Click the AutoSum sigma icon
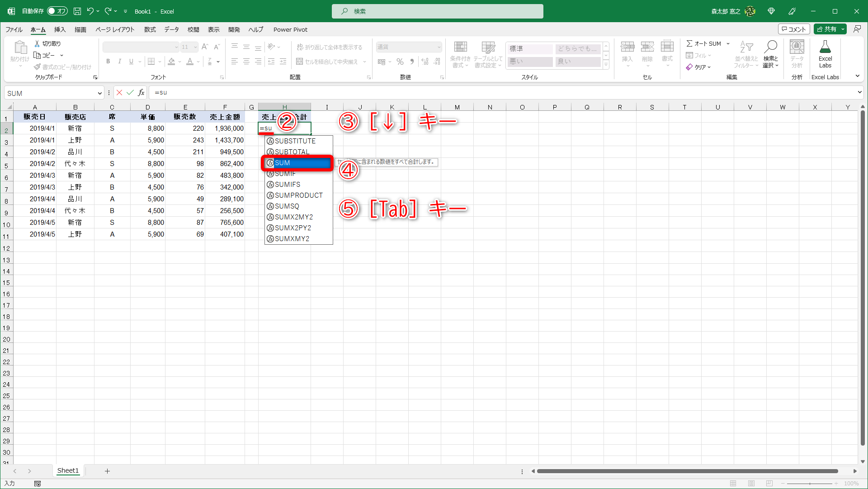The image size is (868, 489). [x=689, y=43]
